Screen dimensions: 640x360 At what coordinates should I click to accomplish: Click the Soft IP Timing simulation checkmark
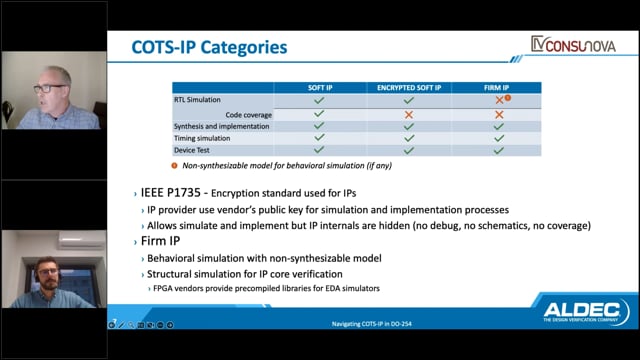[x=319, y=138]
